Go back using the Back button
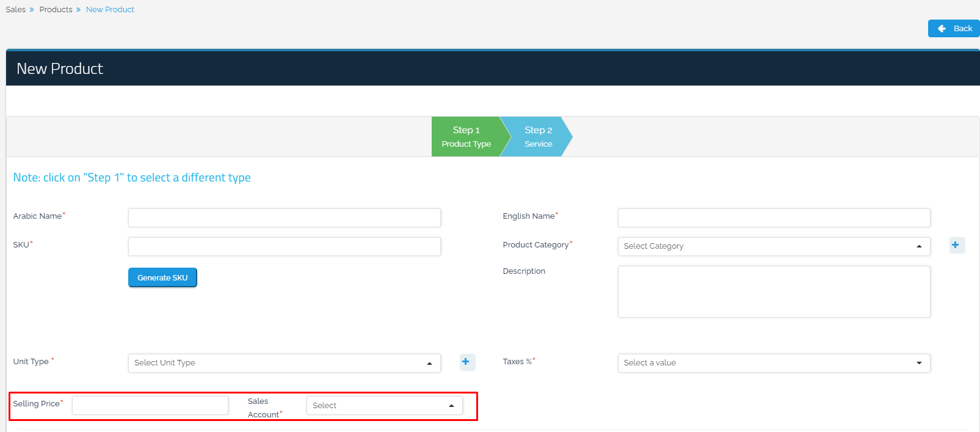 coord(954,29)
